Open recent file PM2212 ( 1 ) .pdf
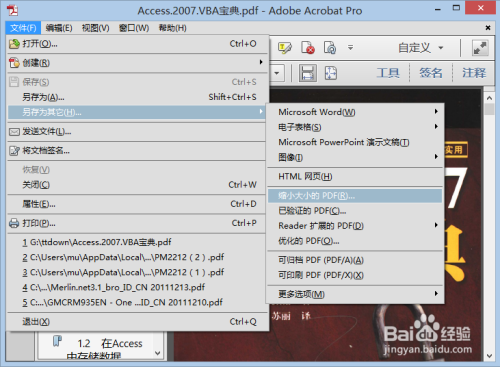500x367 pixels. click(138, 272)
